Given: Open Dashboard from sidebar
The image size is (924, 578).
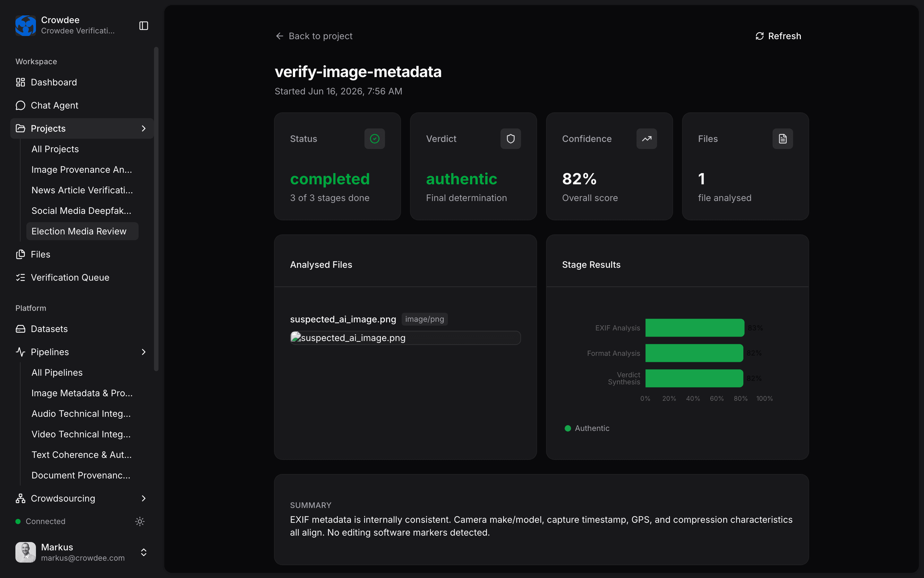Looking at the screenshot, I should coord(82,82).
